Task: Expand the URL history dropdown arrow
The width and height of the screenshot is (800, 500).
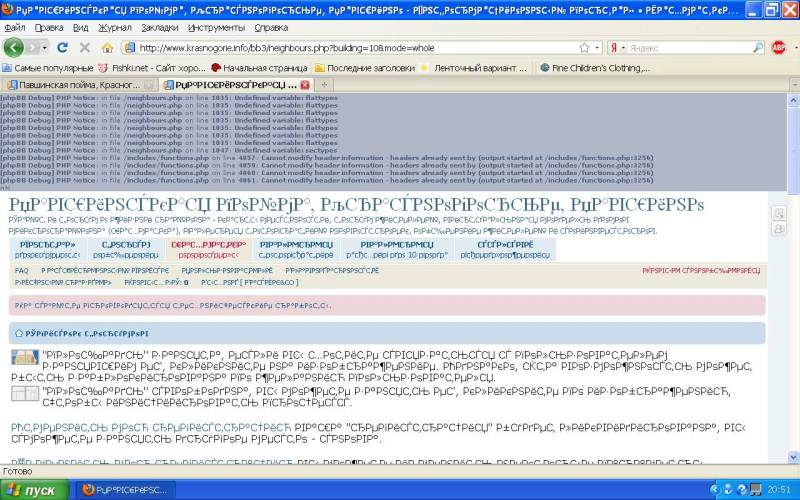Action: pyautogui.click(x=598, y=47)
